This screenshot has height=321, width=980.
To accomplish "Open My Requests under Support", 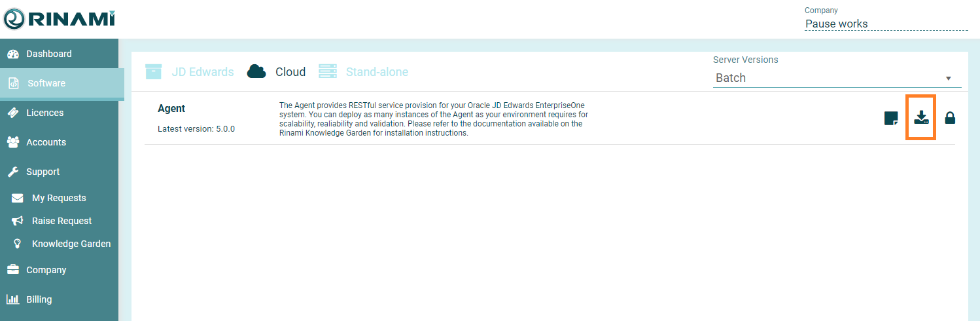I will click(x=59, y=198).
